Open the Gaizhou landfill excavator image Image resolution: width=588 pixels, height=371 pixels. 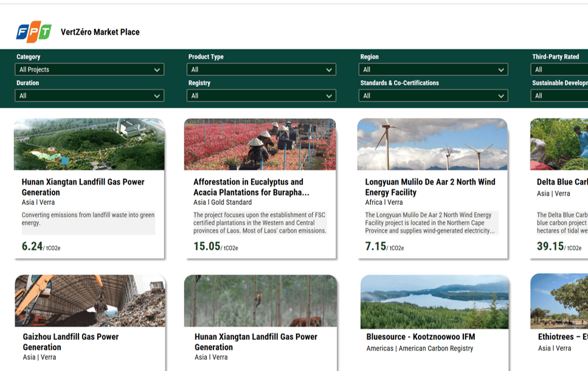(90, 301)
